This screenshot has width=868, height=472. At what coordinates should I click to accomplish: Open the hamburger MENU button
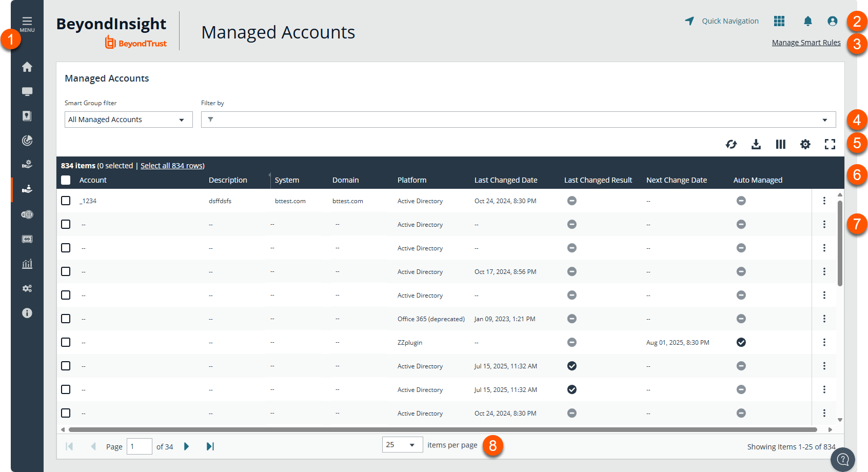click(27, 24)
